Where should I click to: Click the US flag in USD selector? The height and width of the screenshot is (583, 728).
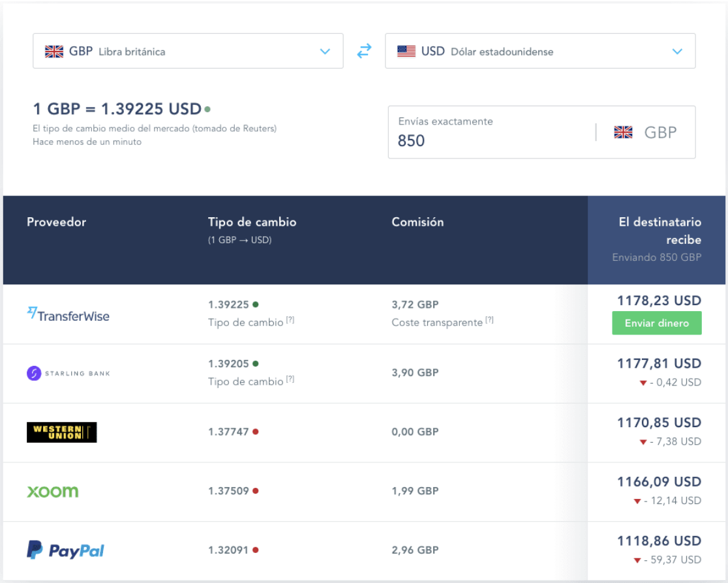[x=406, y=52]
